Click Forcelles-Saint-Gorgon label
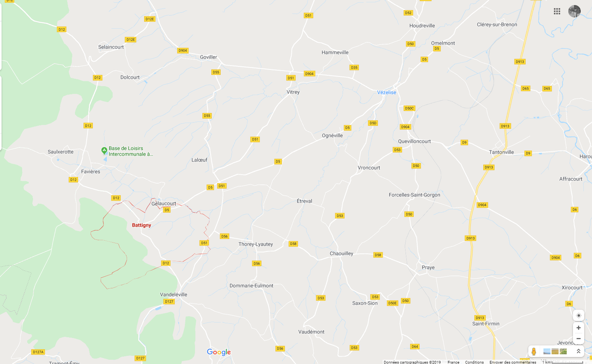Image resolution: width=592 pixels, height=364 pixels. point(414,195)
